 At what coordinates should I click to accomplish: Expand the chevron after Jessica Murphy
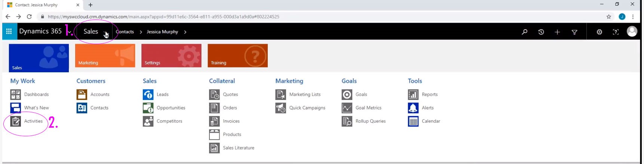click(x=185, y=32)
